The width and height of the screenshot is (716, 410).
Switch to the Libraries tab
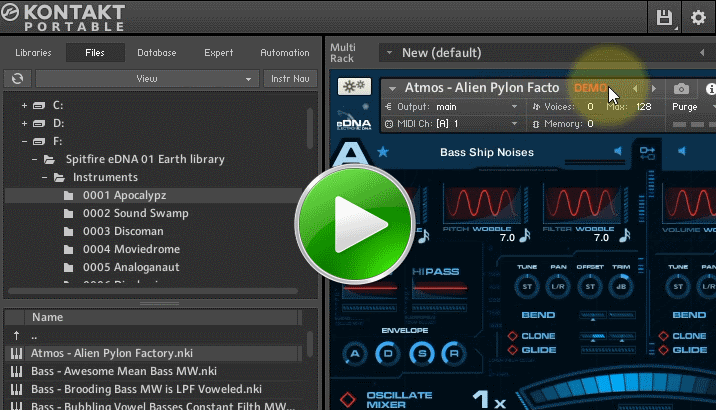click(34, 53)
